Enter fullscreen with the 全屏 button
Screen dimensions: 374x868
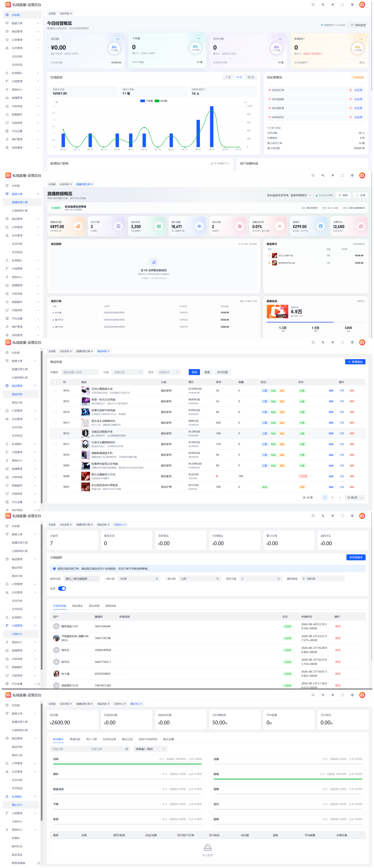click(361, 195)
